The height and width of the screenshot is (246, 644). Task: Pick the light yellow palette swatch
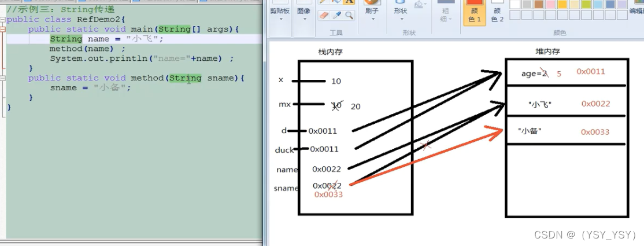point(575,4)
